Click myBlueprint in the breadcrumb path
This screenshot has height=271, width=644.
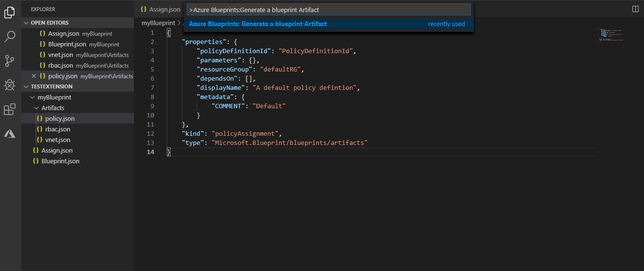[158, 23]
